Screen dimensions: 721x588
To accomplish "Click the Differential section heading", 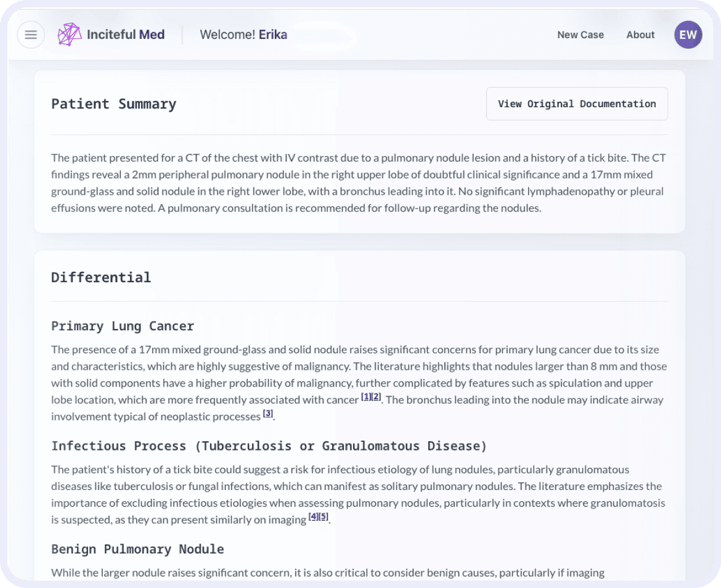I will 101,277.
